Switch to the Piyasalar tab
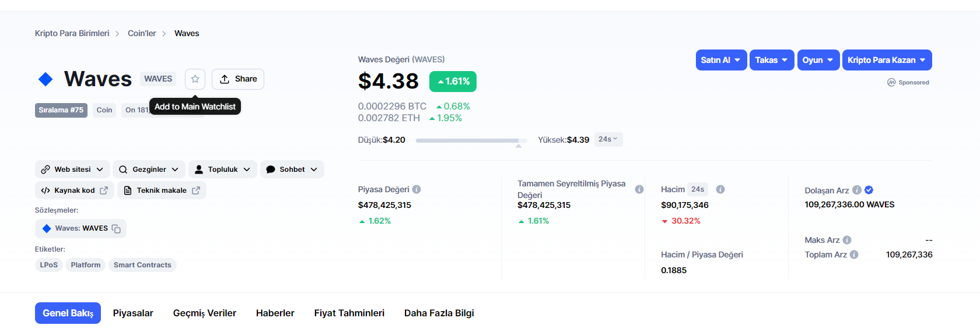Screen dimensions: 980x332 (x=133, y=313)
